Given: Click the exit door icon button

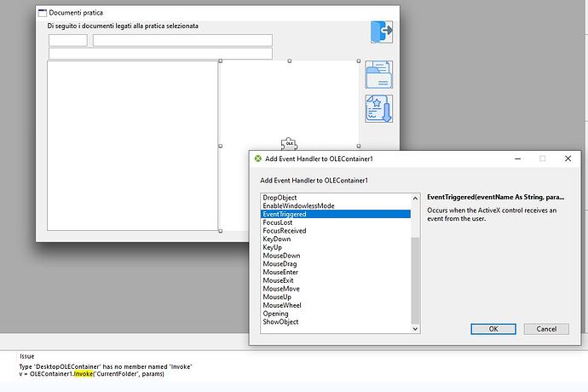Looking at the screenshot, I should coord(382,31).
